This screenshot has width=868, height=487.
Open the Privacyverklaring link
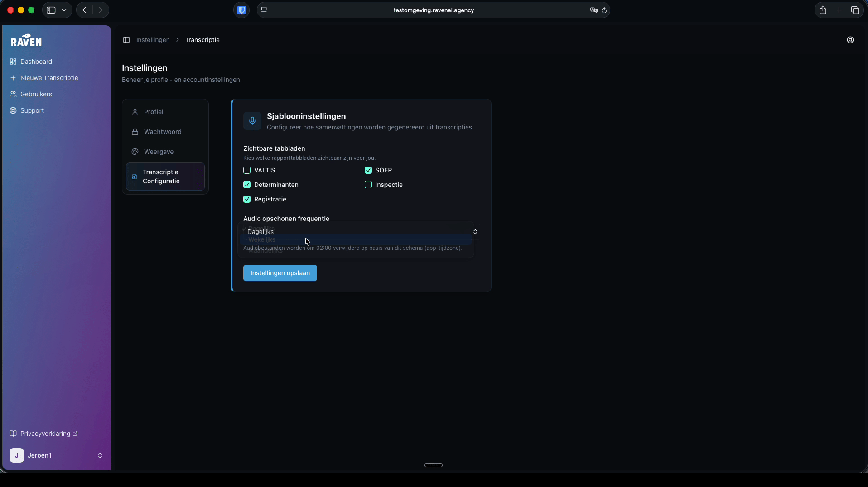point(45,434)
